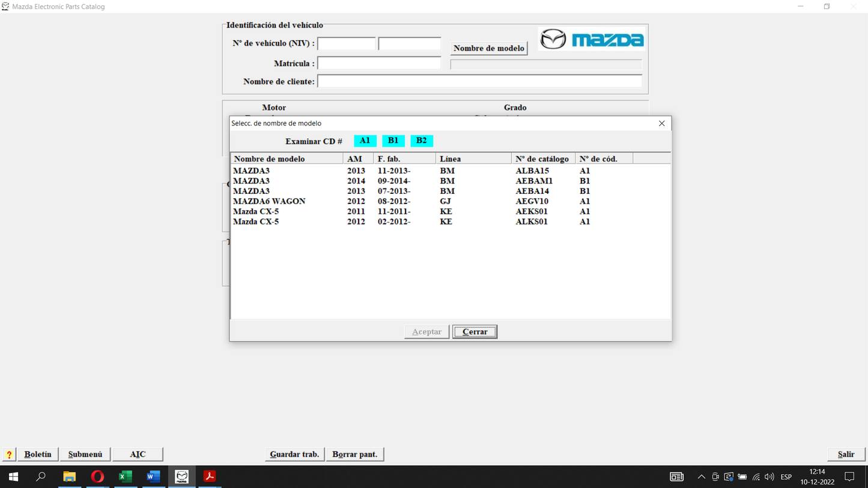Screen dimensions: 868x488
Task: Sort by AM column header
Action: (359, 158)
